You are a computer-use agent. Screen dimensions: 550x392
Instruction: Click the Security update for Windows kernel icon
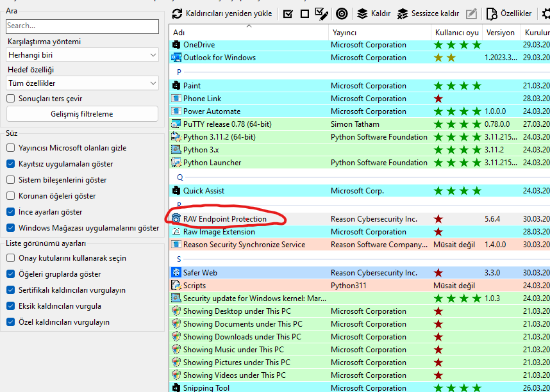coord(176,298)
